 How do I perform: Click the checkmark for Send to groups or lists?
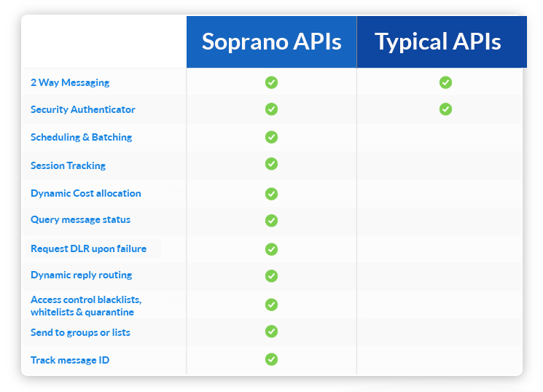coord(271,332)
